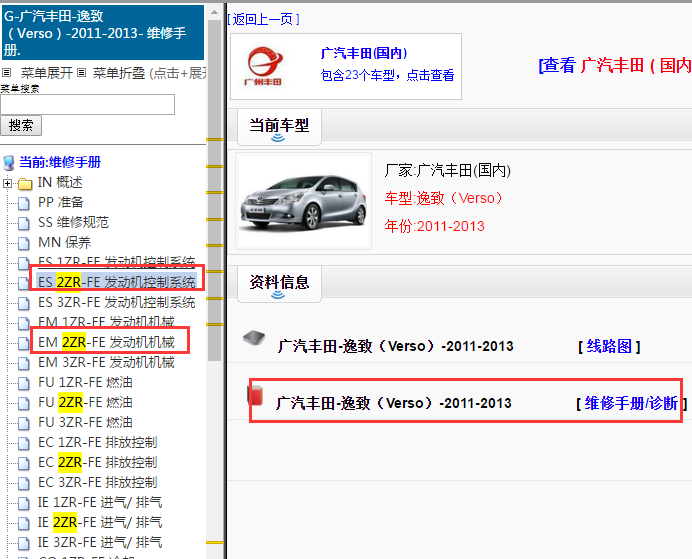Screen dimensions: 692x559
Task: Select the 当前车型 tab
Action: 279,127
